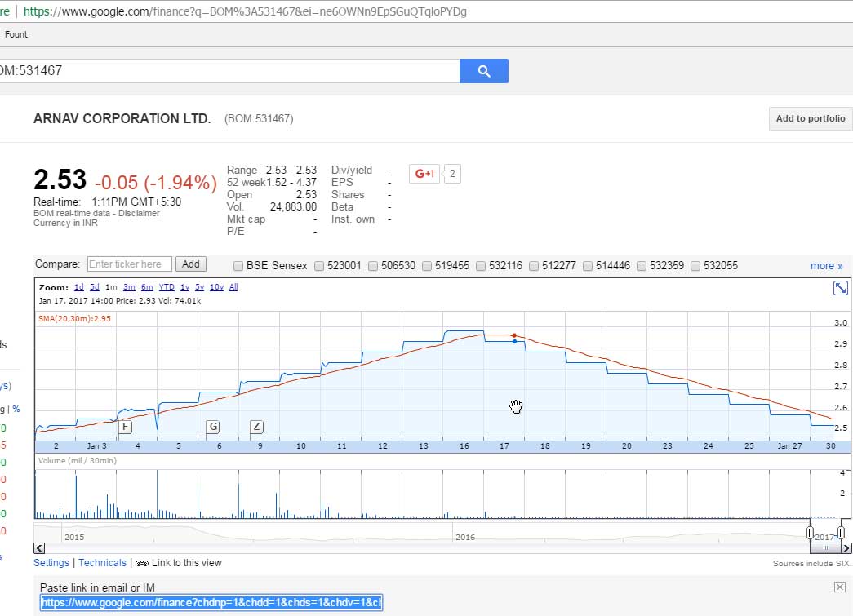Click the 2016 label in overview timeline

[465, 537]
